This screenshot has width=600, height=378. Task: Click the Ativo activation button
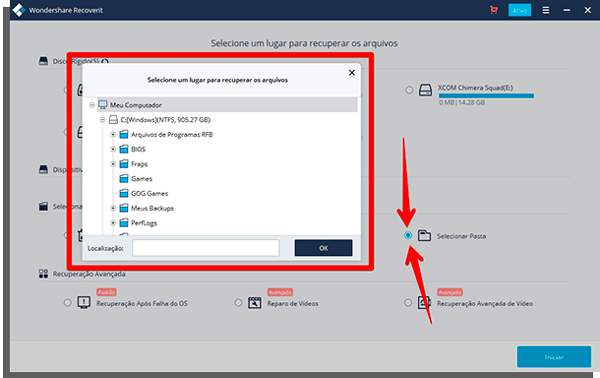point(519,10)
